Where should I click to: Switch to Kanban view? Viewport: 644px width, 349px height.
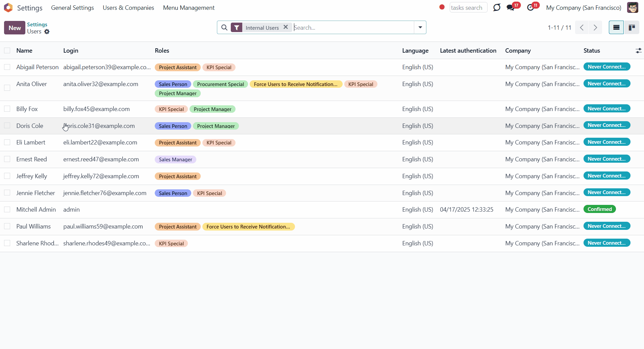tap(631, 28)
